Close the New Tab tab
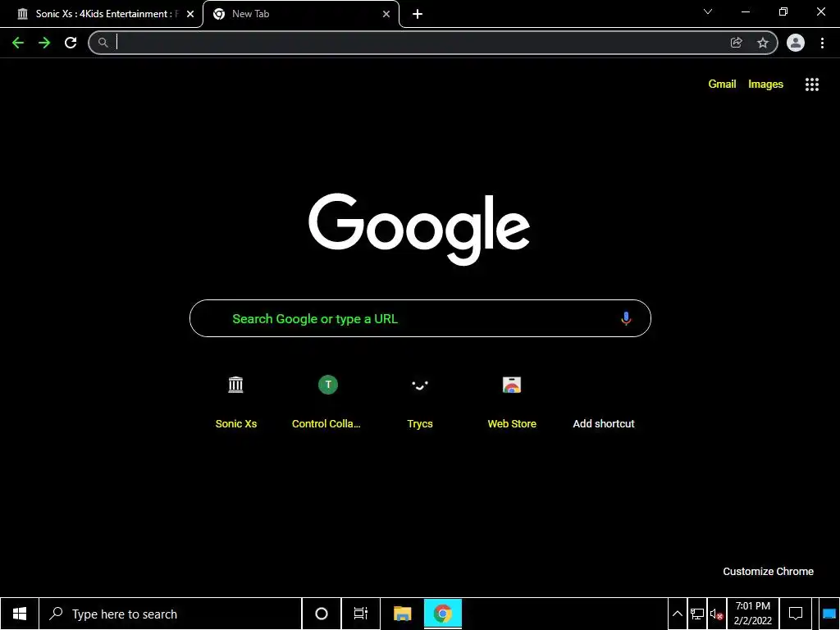840x630 pixels. (x=386, y=14)
